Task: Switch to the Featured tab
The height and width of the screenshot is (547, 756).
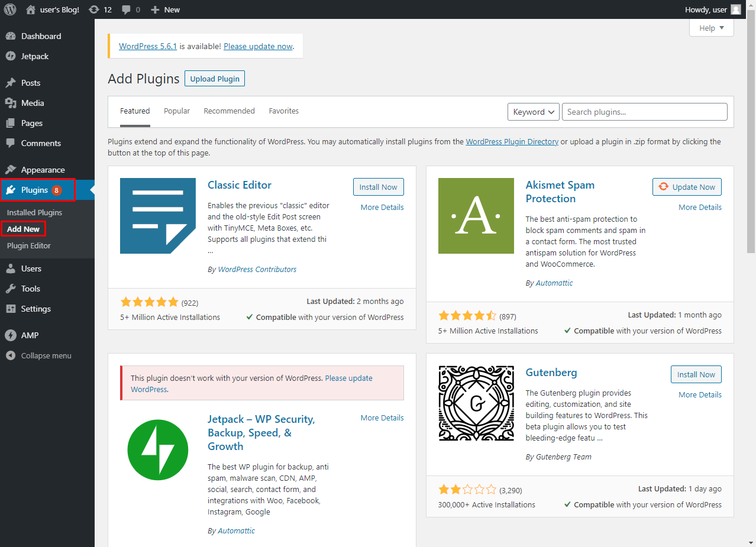Action: pos(135,111)
